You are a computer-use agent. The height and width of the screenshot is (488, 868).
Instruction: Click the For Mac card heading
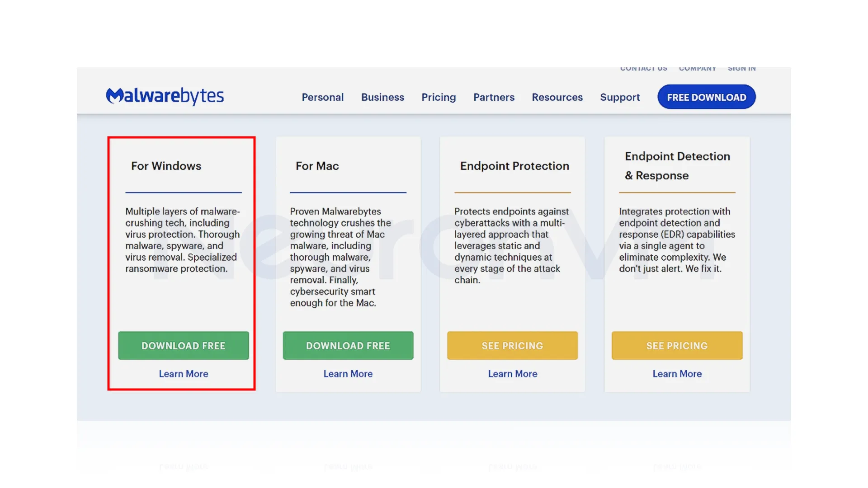point(317,166)
